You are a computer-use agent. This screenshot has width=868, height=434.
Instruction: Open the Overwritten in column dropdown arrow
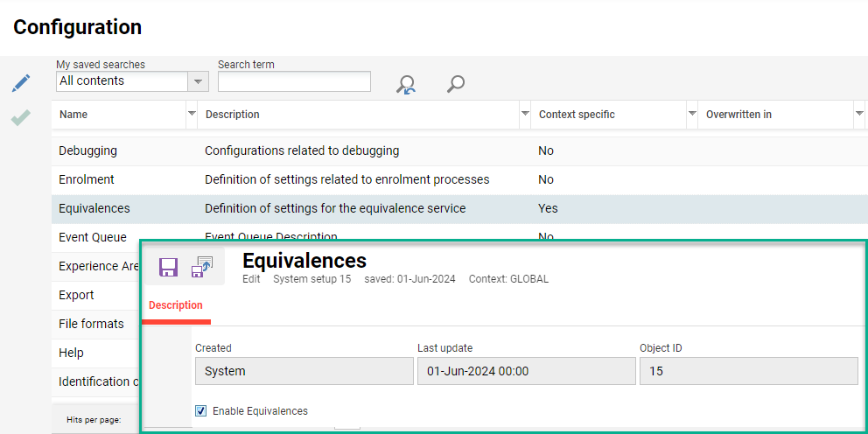857,115
